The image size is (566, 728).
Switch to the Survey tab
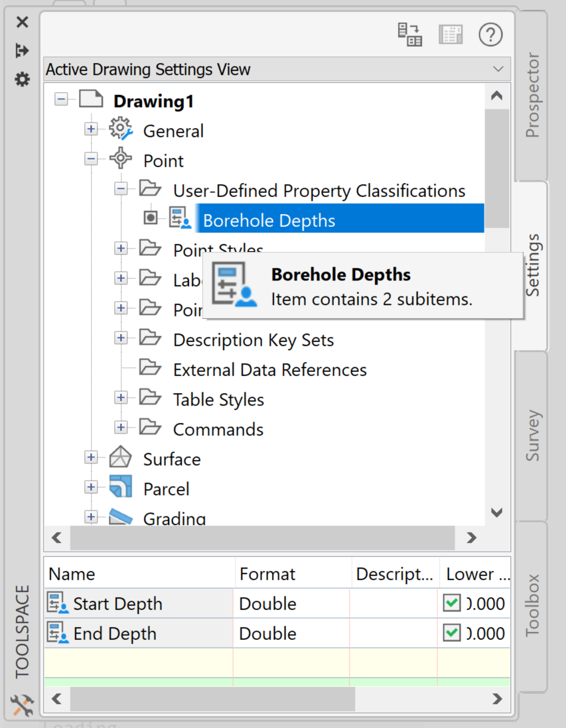(531, 436)
